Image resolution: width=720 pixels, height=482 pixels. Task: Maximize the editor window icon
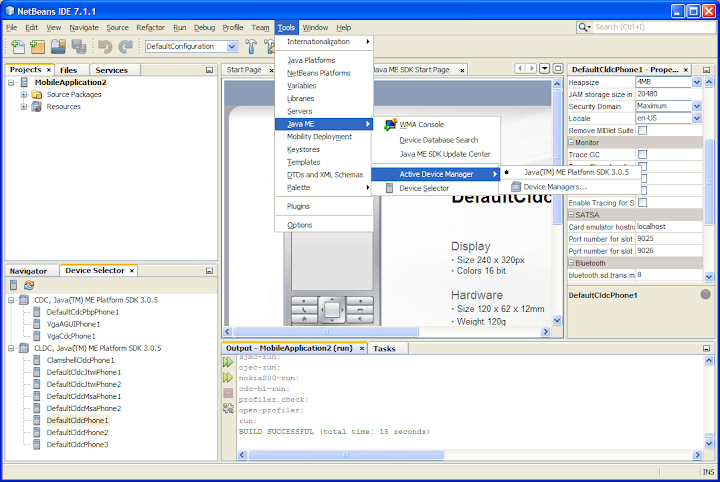(557, 68)
